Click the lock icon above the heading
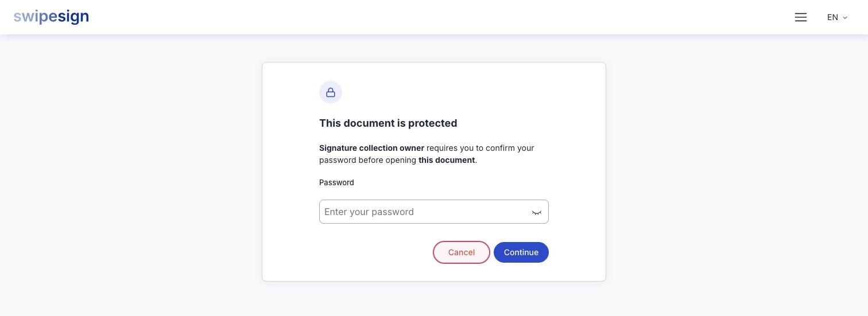This screenshot has height=316, width=868. (331, 92)
